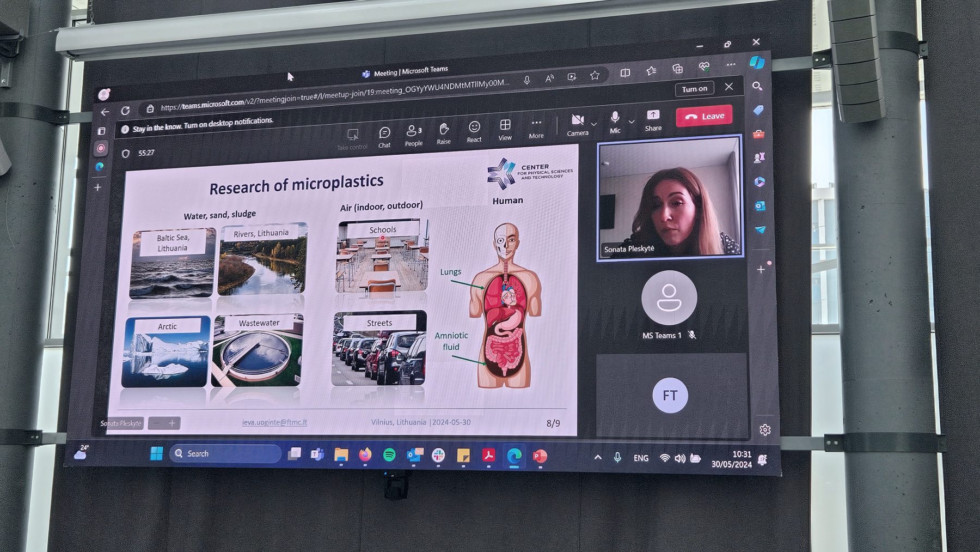Change meeting layout with View
980x552 pixels.
(505, 130)
